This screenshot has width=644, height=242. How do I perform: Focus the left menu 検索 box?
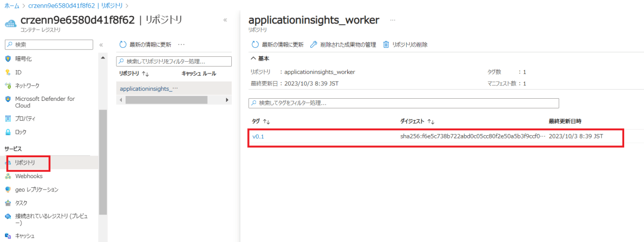coord(49,45)
